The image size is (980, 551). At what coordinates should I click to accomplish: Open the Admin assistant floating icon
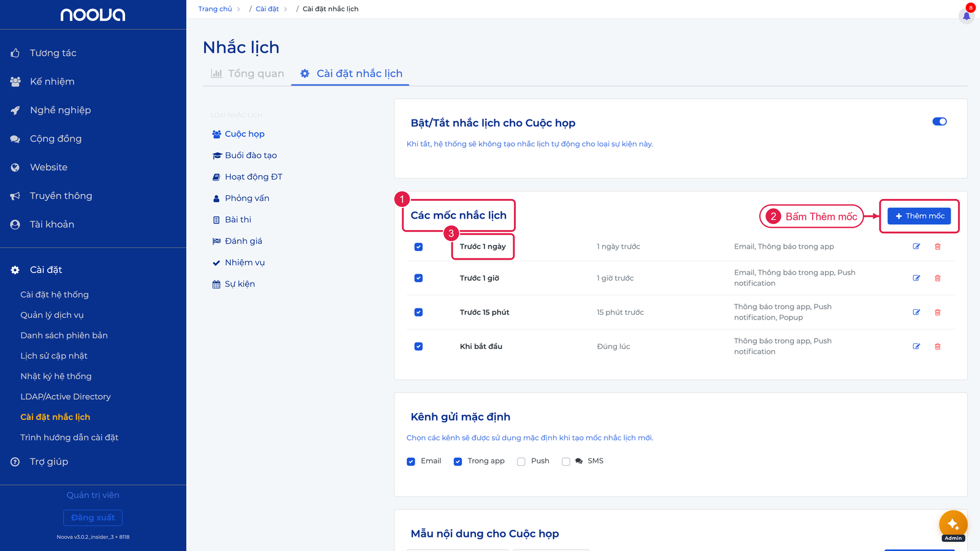tap(953, 525)
